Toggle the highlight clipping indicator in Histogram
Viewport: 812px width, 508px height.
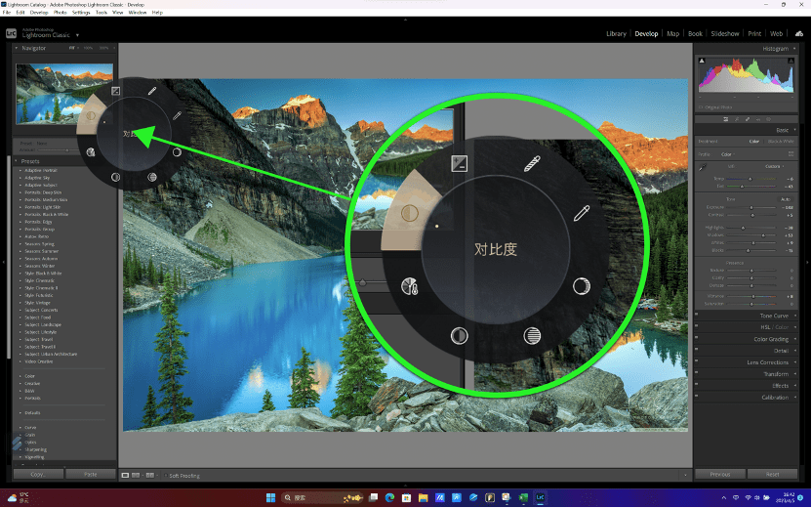pyautogui.click(x=791, y=61)
